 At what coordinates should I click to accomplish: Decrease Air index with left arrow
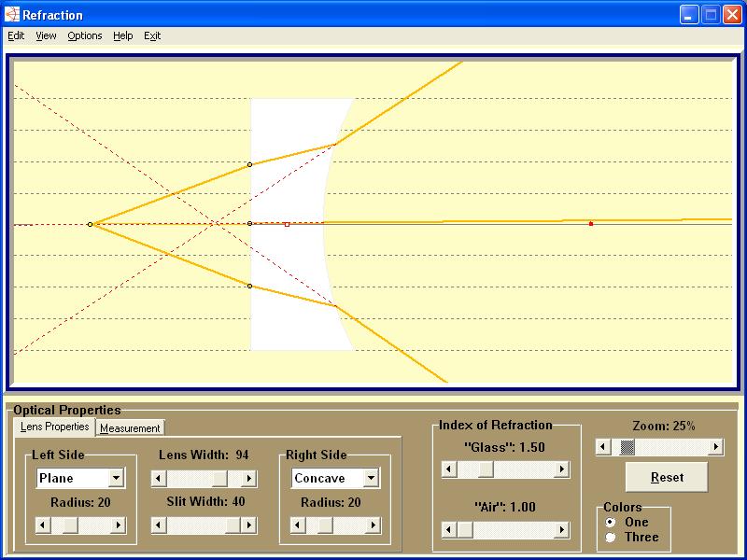[449, 529]
